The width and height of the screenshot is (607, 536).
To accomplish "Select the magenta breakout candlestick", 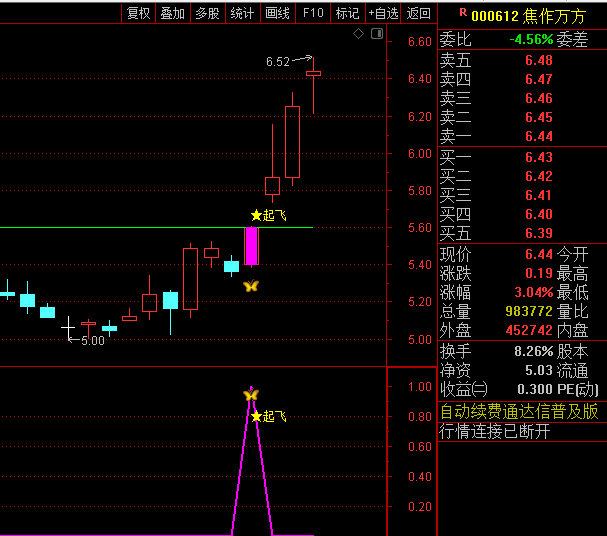I will (252, 246).
